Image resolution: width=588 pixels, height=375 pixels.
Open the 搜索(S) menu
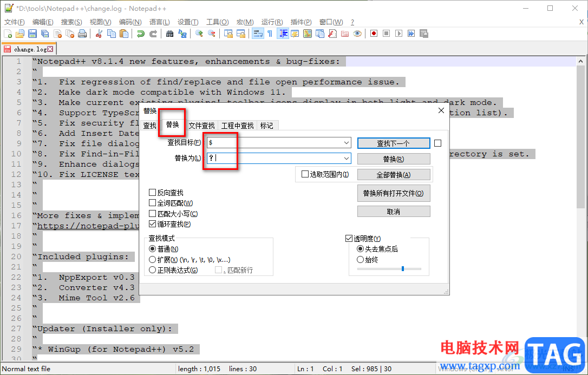pos(71,22)
